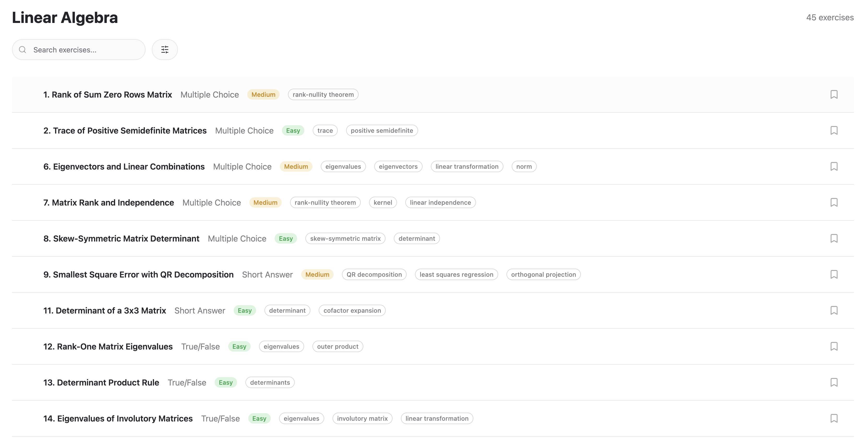Select the kernel tag
The width and height of the screenshot is (868, 446).
click(383, 203)
